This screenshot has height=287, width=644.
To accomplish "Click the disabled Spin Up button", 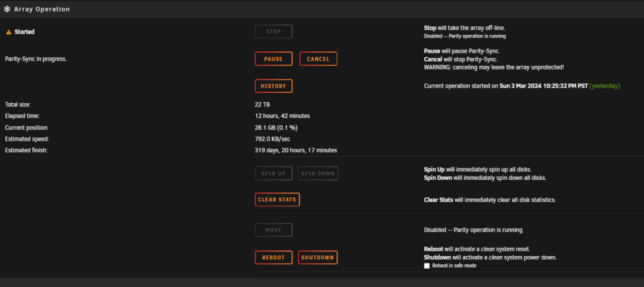I will [274, 173].
